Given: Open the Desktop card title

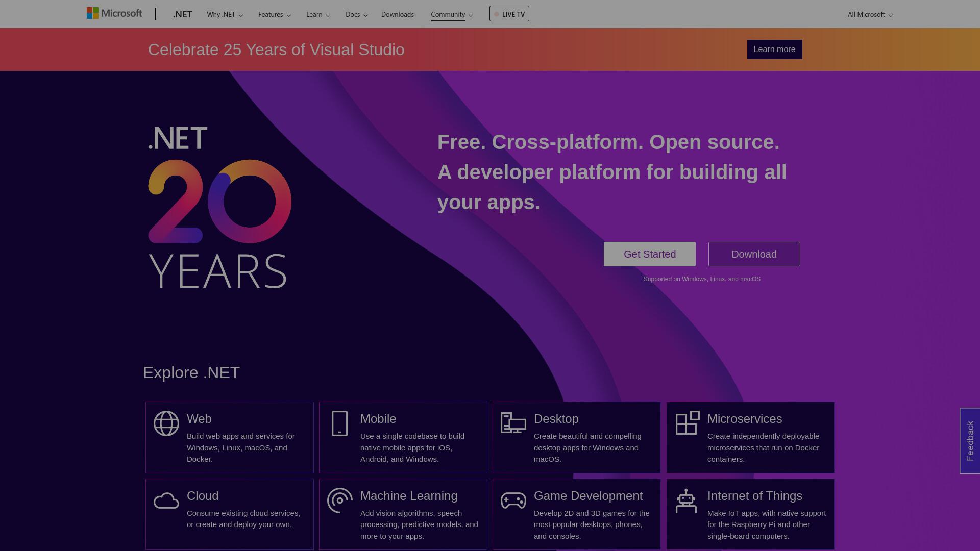Looking at the screenshot, I should (556, 419).
